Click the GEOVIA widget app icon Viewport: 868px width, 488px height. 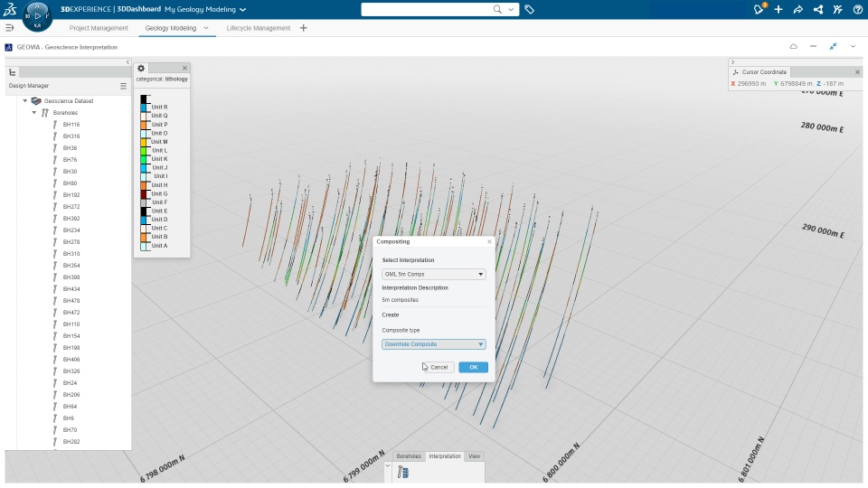click(x=8, y=47)
